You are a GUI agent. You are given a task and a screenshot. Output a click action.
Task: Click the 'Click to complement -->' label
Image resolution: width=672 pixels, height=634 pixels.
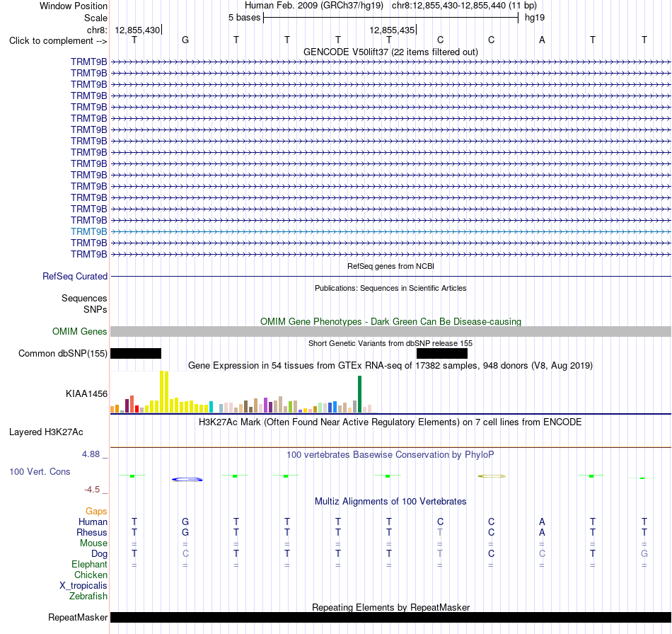pyautogui.click(x=58, y=41)
